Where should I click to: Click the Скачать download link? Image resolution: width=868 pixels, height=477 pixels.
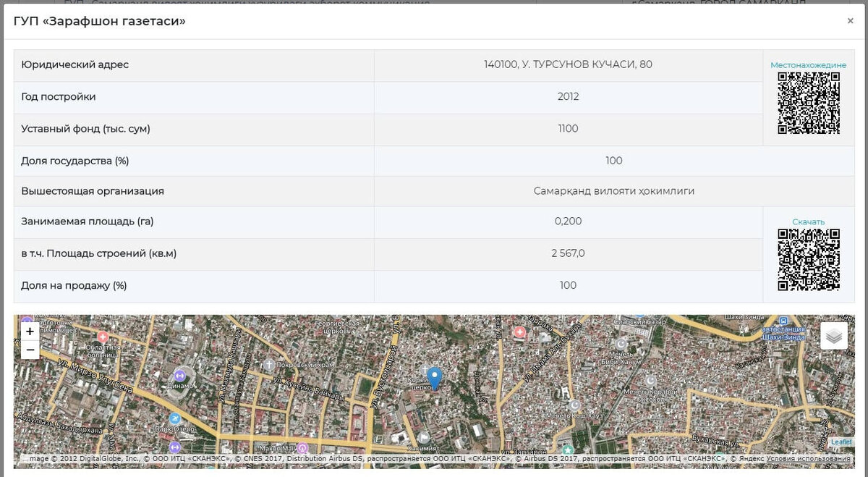pyautogui.click(x=808, y=221)
